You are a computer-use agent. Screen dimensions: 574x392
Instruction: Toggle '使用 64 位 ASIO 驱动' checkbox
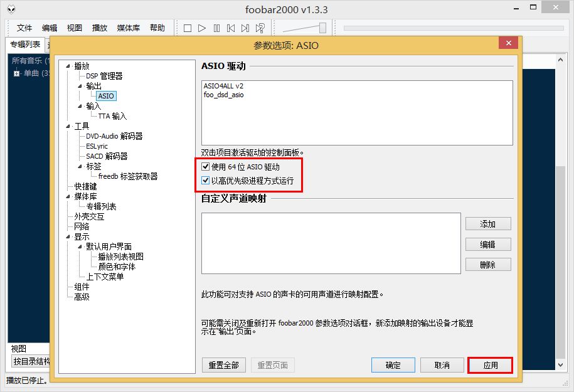click(x=206, y=167)
